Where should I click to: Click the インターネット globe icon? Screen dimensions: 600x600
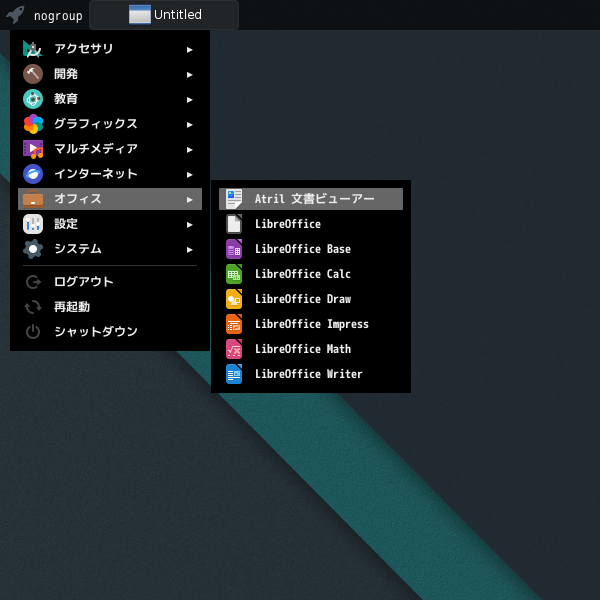click(x=33, y=174)
